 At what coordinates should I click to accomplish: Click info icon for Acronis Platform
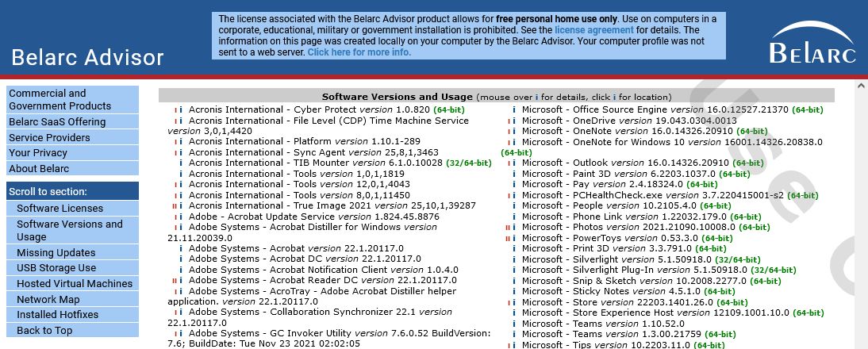[x=180, y=142]
